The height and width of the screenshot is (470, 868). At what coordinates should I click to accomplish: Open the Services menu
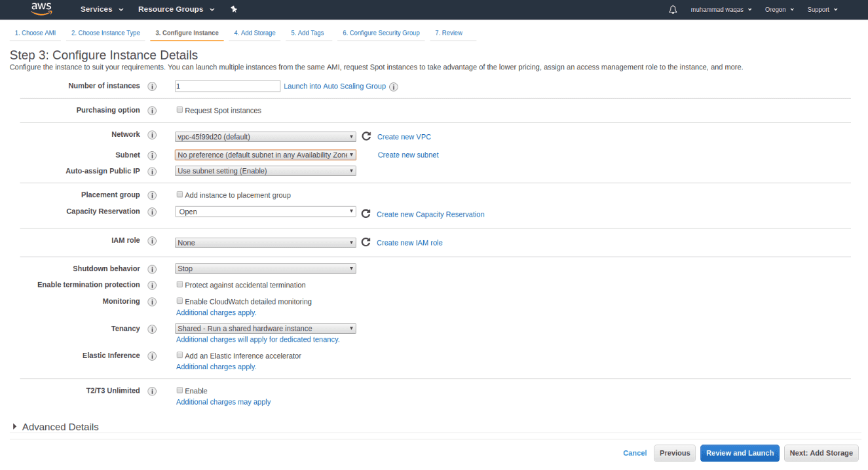pos(102,9)
